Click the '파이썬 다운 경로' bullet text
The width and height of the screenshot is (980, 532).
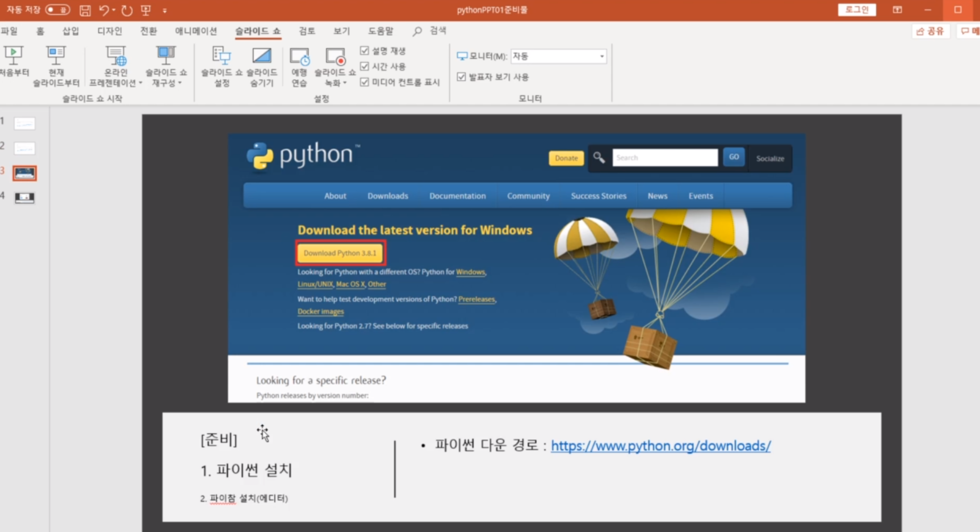[486, 446]
